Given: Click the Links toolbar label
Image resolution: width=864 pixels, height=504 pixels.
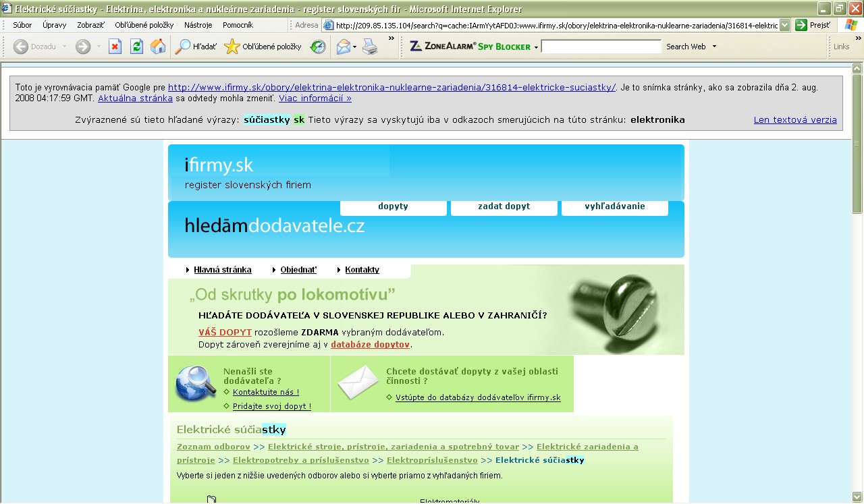Looking at the screenshot, I should 841,47.
